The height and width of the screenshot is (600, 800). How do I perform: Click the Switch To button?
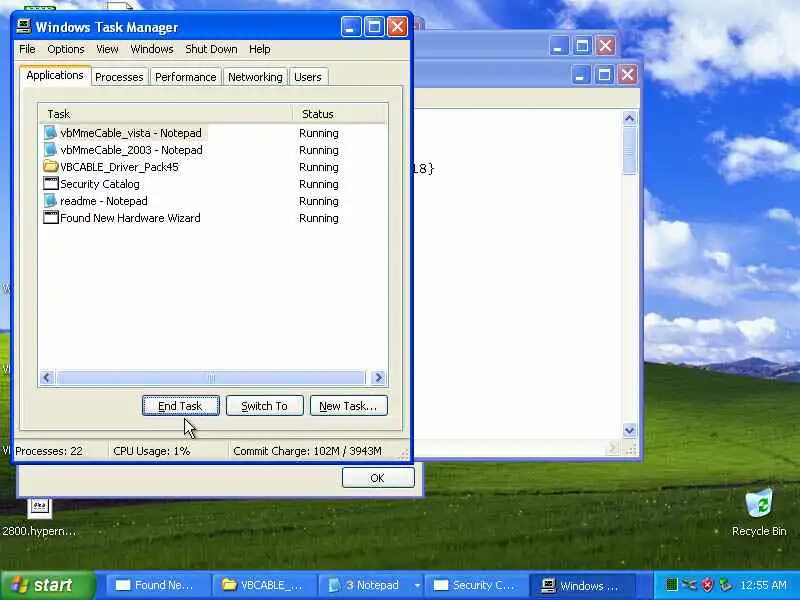pos(264,406)
